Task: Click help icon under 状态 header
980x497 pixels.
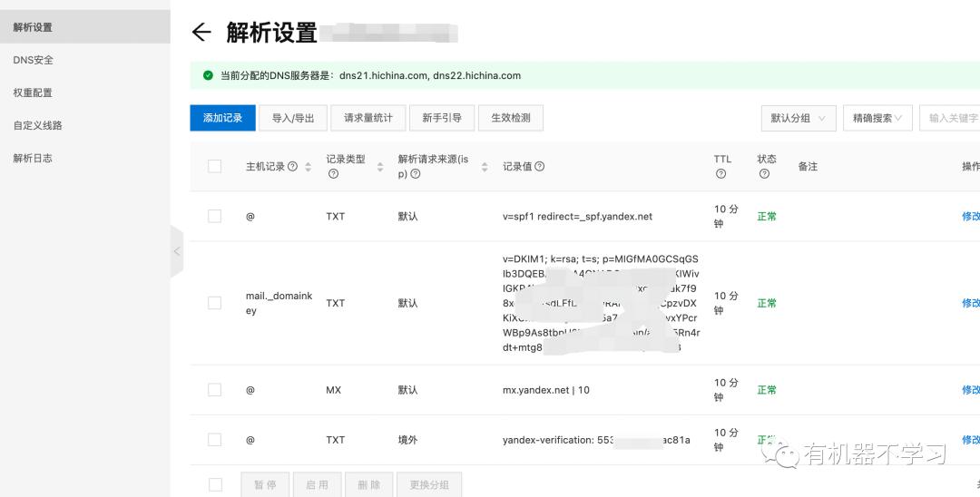Action: [764, 173]
